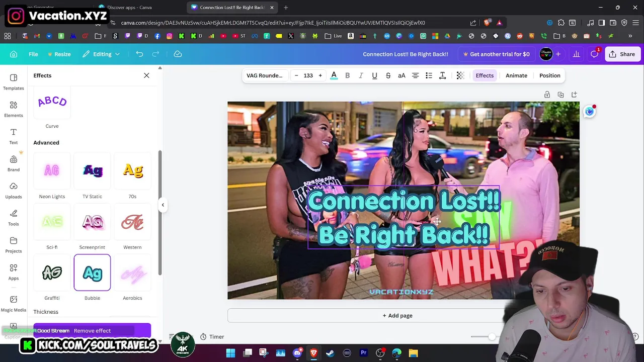Screen dimensions: 644x362
Task: Open the Position option
Action: 549,75
